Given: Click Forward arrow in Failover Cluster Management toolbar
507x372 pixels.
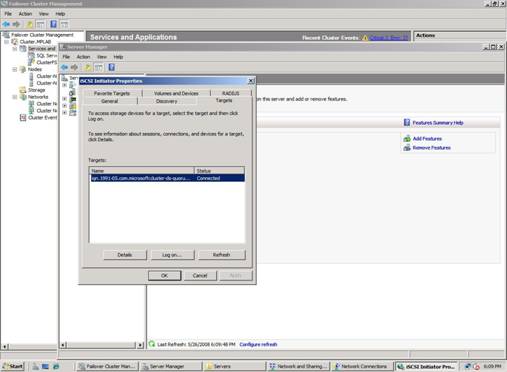Looking at the screenshot, I should point(16,24).
